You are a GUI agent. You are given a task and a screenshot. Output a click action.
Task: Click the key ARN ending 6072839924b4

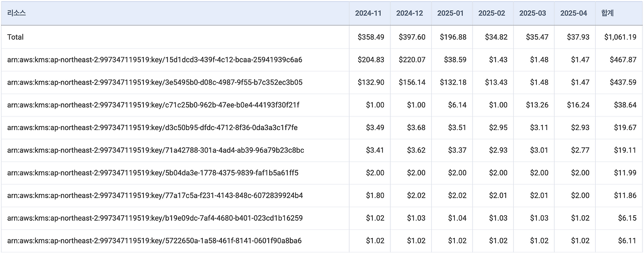[155, 196]
